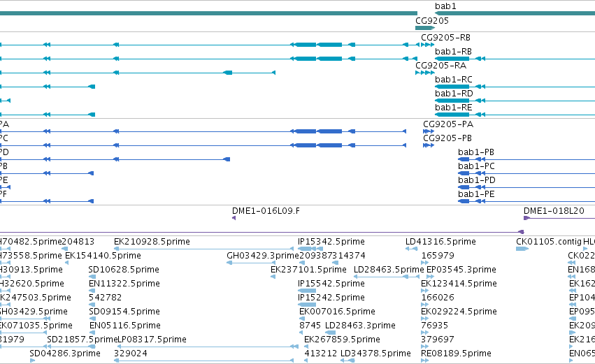Image resolution: width=595 pixels, height=364 pixels.
Task: Click the DME1-016L09.F feature label
Action: pyautogui.click(x=266, y=211)
